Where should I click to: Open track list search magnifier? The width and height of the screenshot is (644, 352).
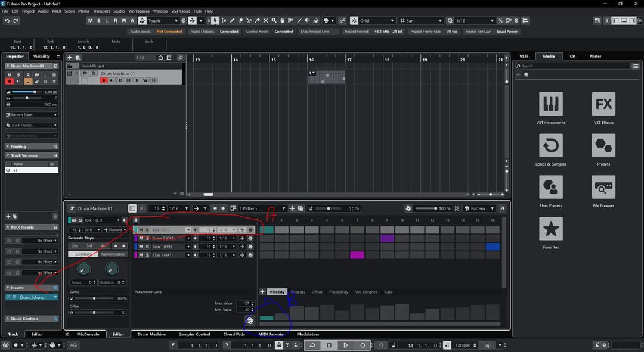(180, 57)
